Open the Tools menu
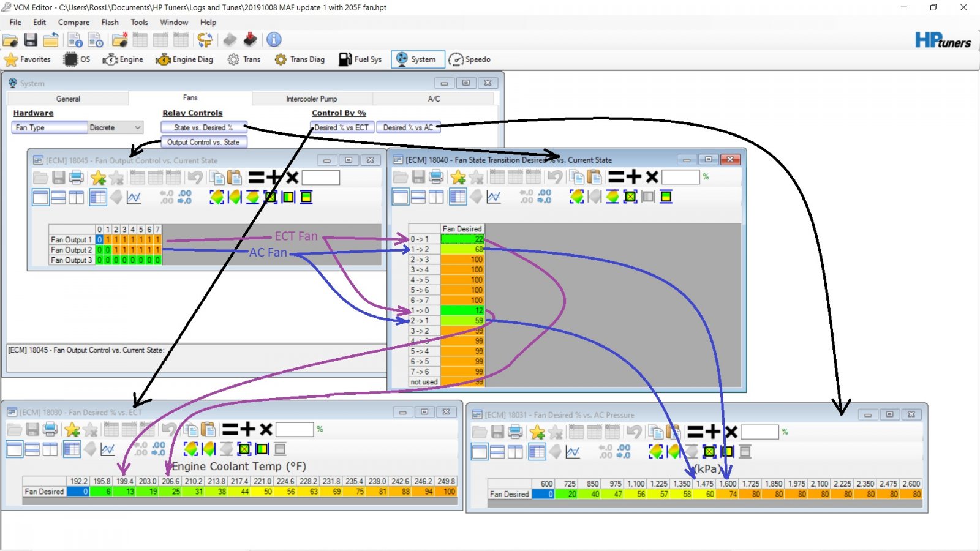This screenshot has height=551, width=980. 139,22
